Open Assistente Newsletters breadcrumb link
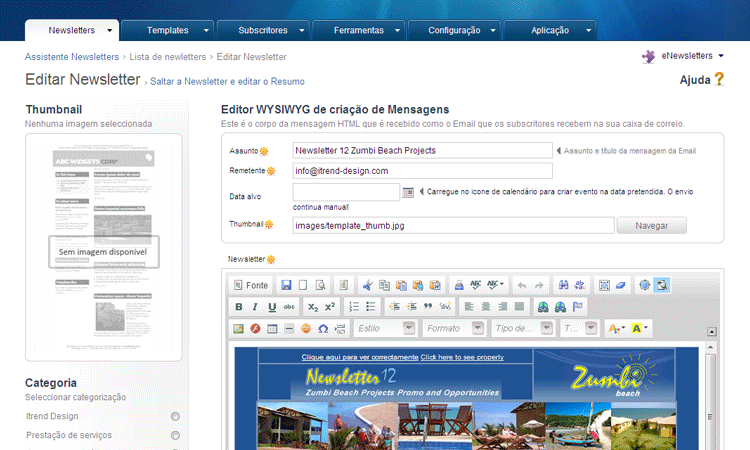750x450 pixels. [x=72, y=57]
